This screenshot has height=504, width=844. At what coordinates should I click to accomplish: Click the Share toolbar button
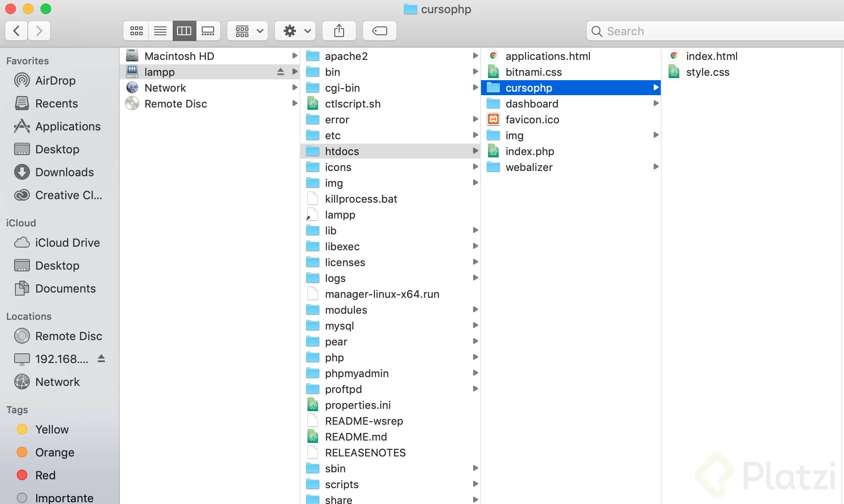click(x=339, y=31)
